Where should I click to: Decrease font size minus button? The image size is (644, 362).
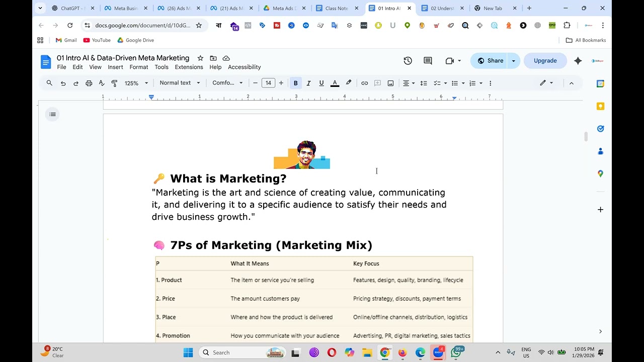coord(256,83)
